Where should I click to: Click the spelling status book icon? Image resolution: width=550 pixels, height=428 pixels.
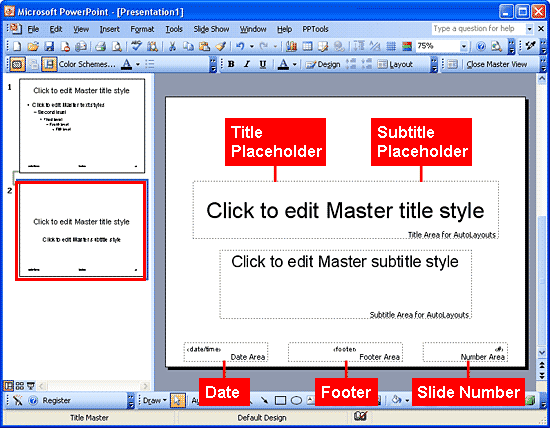(360, 417)
